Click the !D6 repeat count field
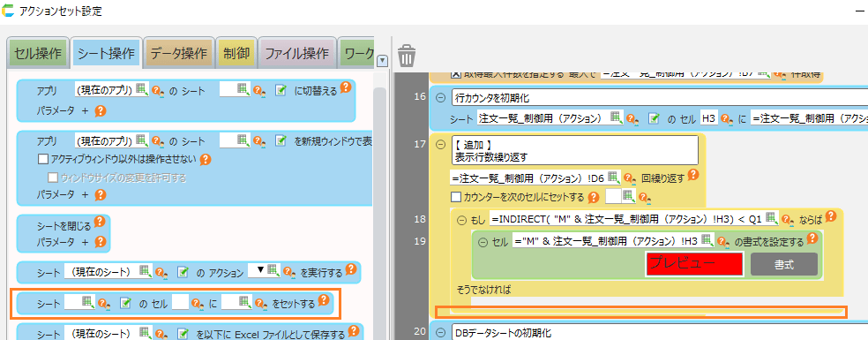Image resolution: width=868 pixels, height=340 pixels. pyautogui.click(x=528, y=178)
